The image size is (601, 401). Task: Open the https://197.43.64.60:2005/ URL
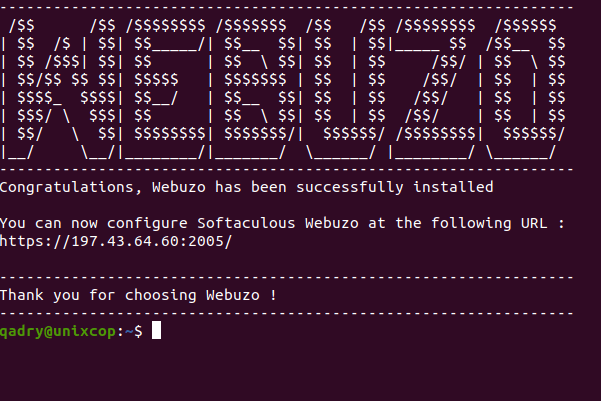[x=116, y=242]
